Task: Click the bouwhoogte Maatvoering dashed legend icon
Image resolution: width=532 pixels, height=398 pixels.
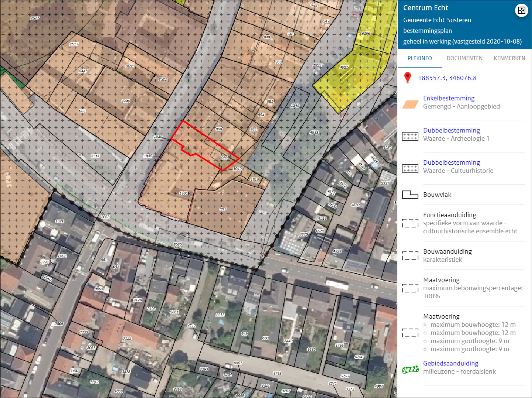Action: (x=410, y=333)
